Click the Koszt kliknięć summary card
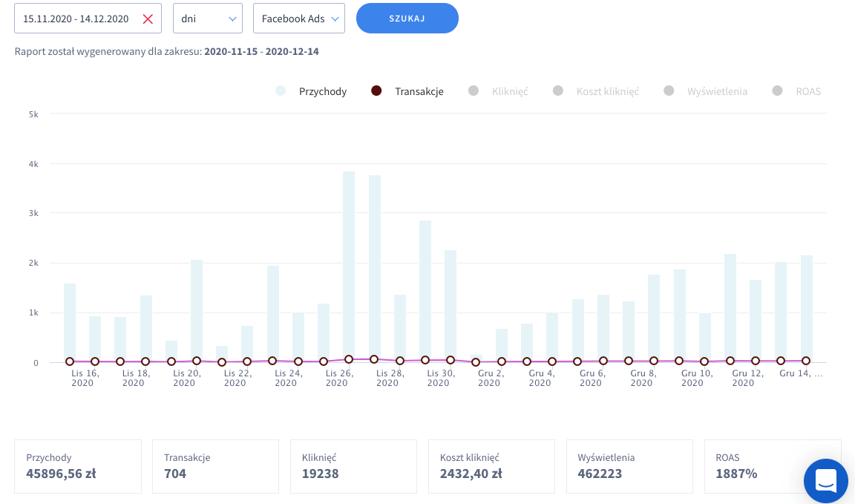855x504 pixels. pos(491,466)
